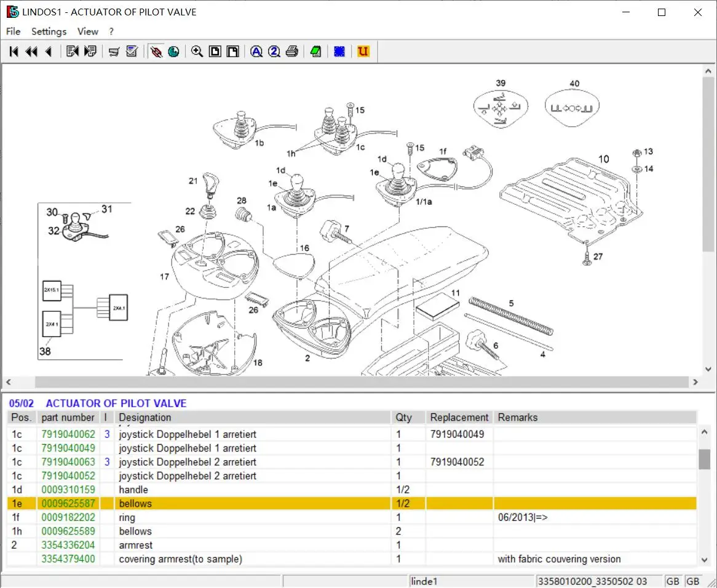Toggle the crossed-link icon in toolbar
This screenshot has width=717, height=588.
[156, 52]
